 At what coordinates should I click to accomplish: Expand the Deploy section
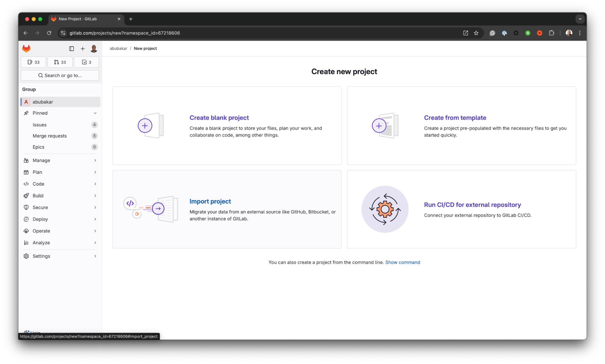coord(60,219)
